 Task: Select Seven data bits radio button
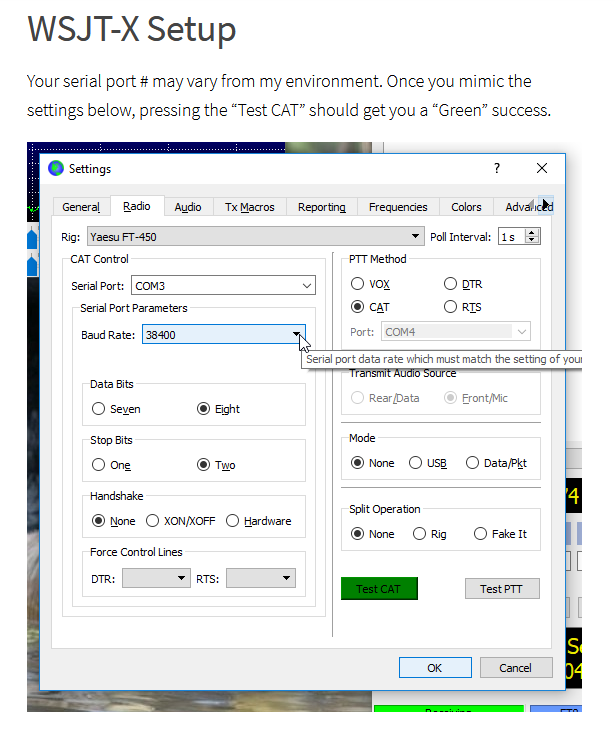99,409
